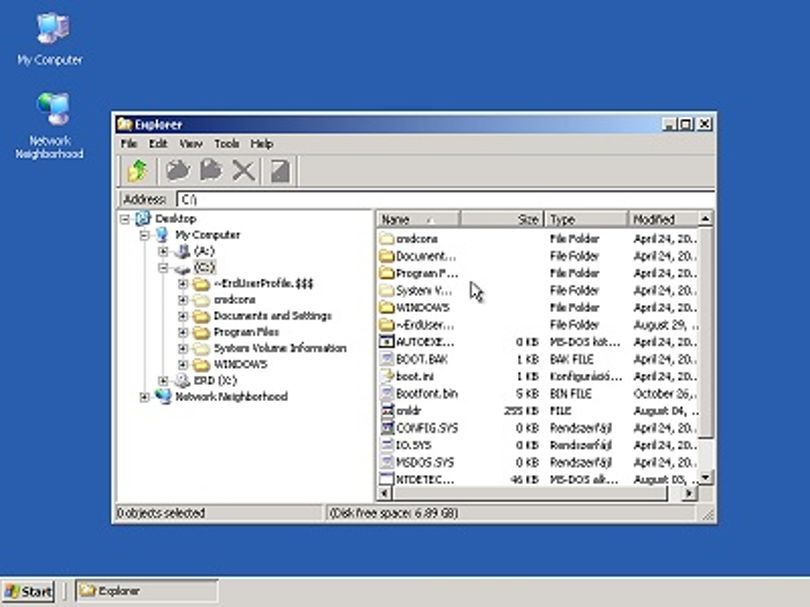Click the Address input field
The width and height of the screenshot is (810, 607).
tap(446, 199)
